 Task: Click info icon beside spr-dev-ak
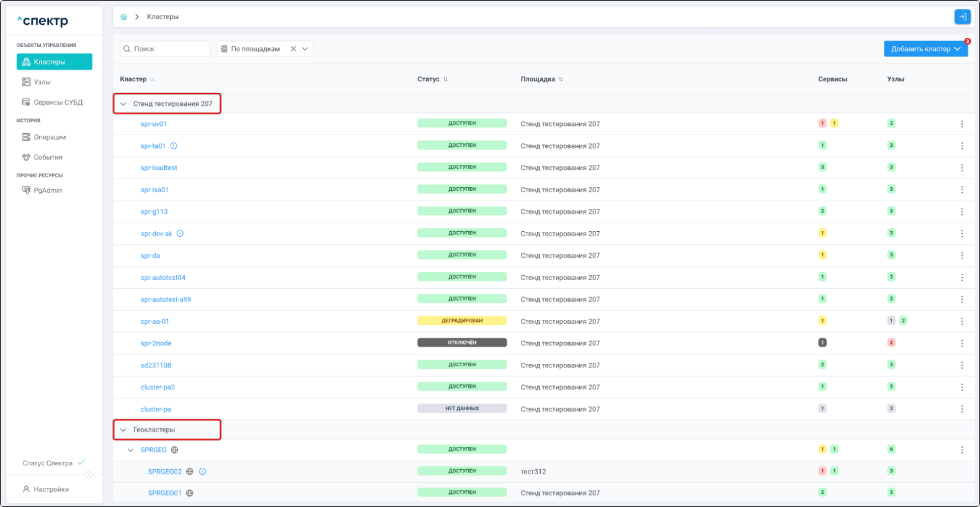[180, 234]
